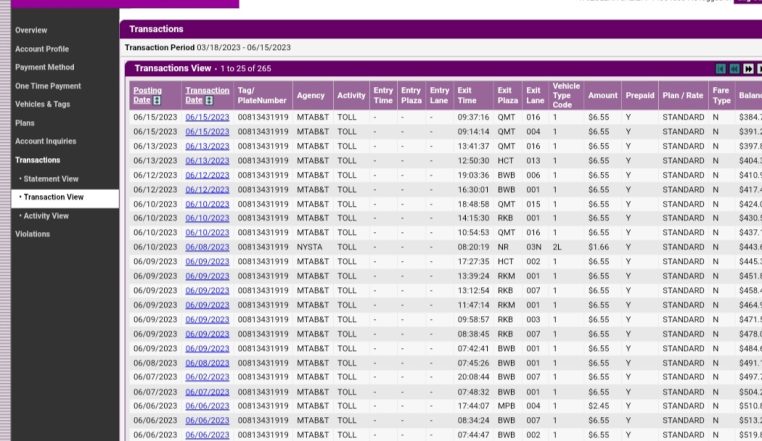Open transaction date link for 19:03:36 exit

point(207,175)
